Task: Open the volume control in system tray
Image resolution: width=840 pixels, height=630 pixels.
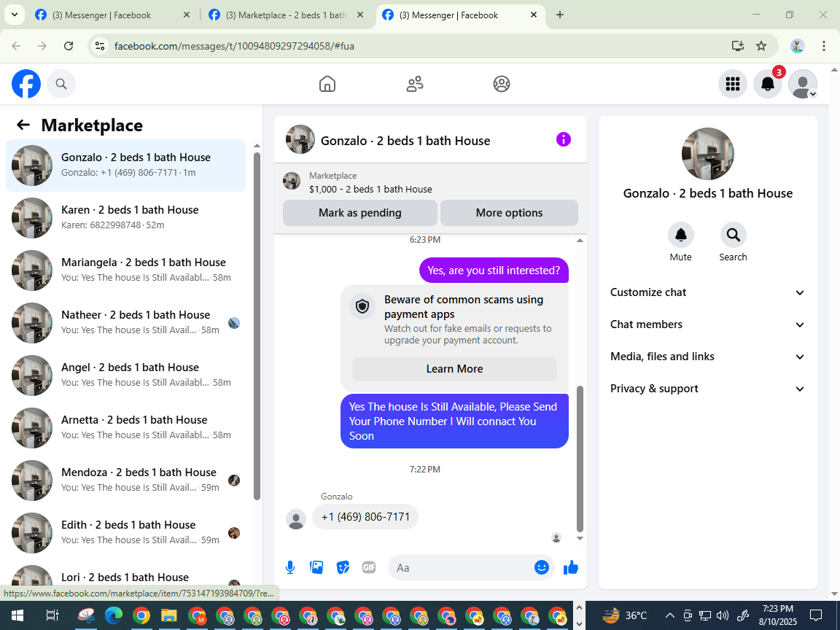Action: click(723, 615)
